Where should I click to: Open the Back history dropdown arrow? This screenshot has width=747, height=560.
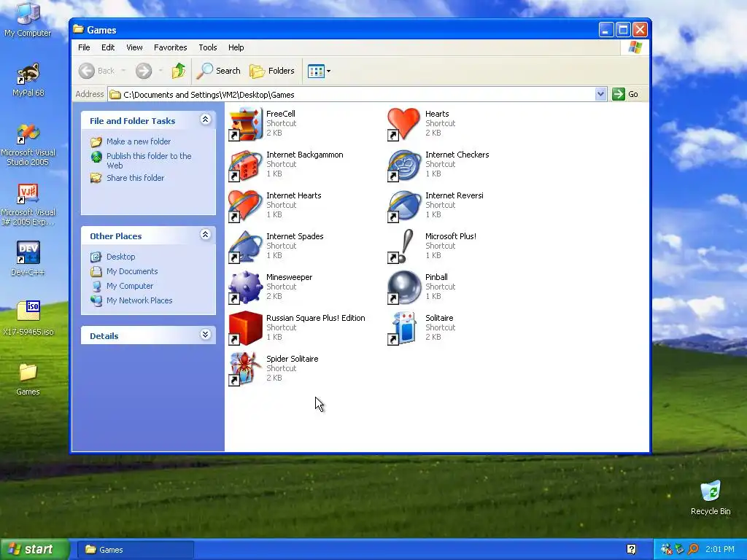(123, 71)
